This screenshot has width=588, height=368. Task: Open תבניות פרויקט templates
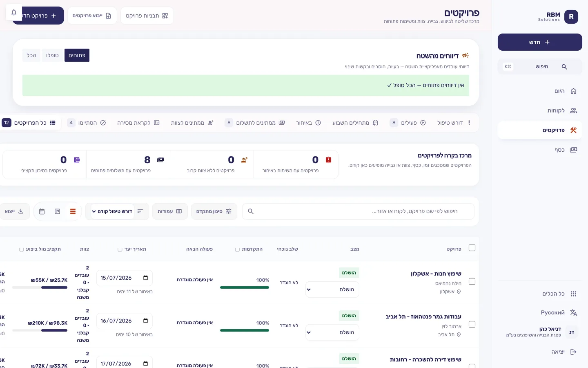click(x=147, y=16)
